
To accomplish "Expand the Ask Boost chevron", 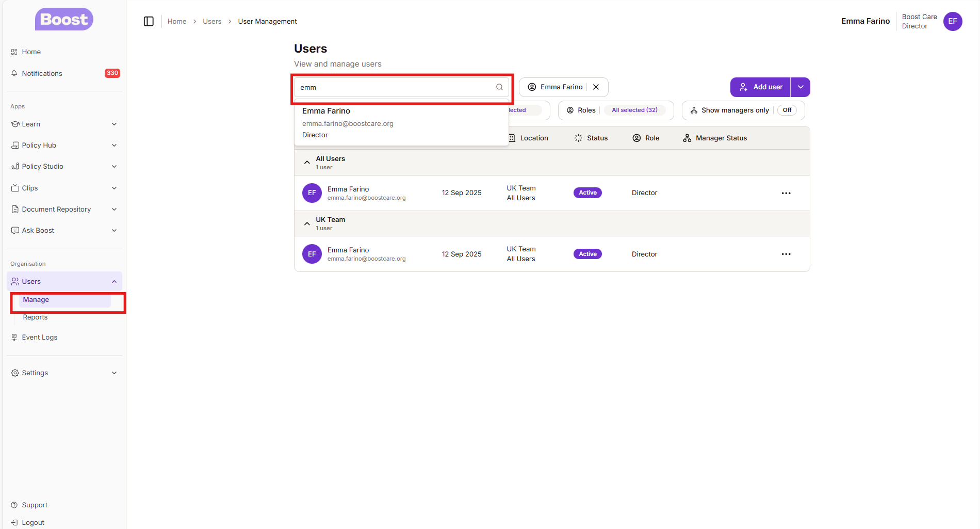I will point(114,230).
